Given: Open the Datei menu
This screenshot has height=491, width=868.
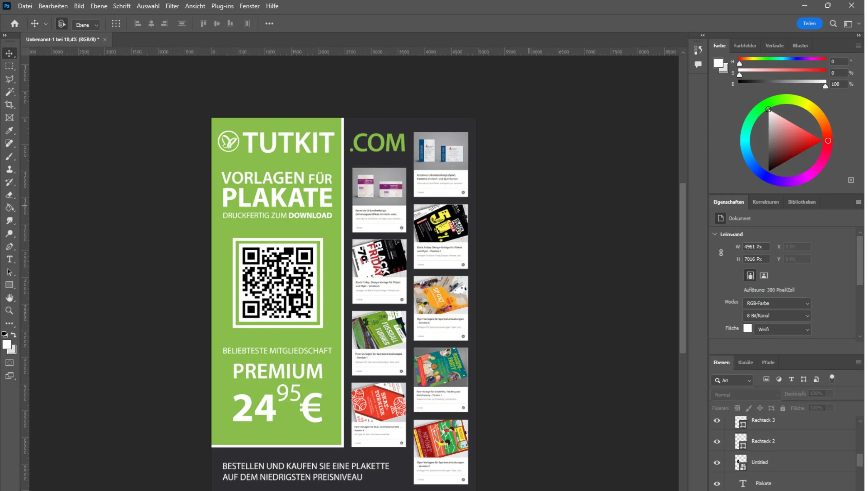Looking at the screenshot, I should coord(25,6).
